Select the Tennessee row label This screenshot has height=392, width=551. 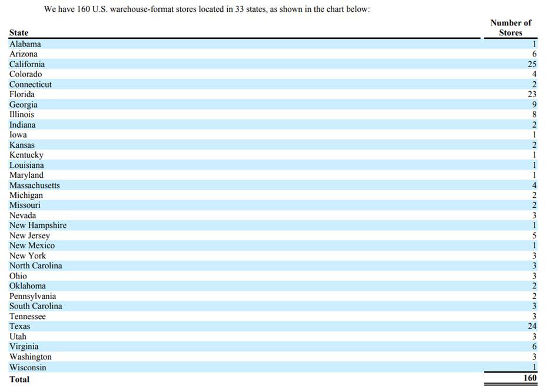[x=28, y=316]
